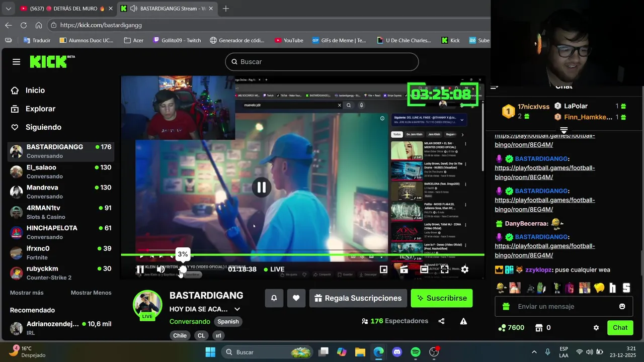Toggle notification bell for BASTARDIGANG

point(274,298)
